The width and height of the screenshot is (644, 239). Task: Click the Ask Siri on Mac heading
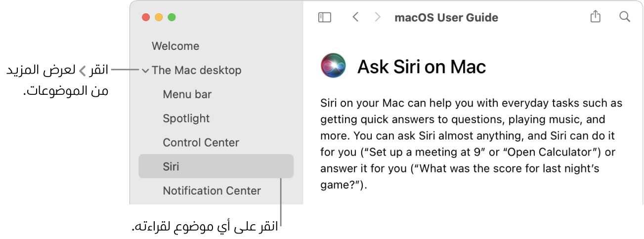pos(422,66)
